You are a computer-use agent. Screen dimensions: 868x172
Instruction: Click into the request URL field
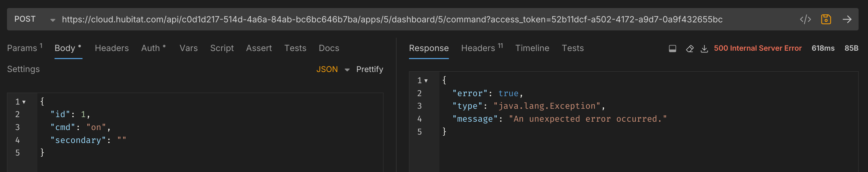coord(392,20)
